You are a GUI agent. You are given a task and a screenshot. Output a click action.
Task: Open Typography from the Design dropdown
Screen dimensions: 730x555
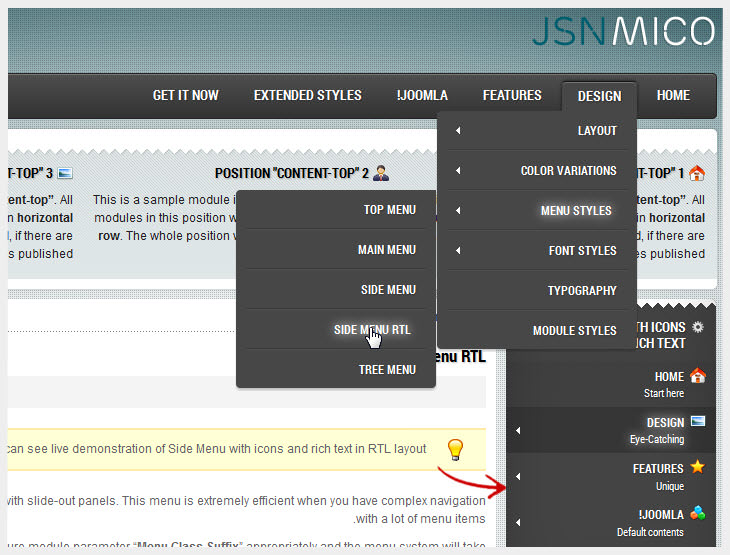(581, 291)
